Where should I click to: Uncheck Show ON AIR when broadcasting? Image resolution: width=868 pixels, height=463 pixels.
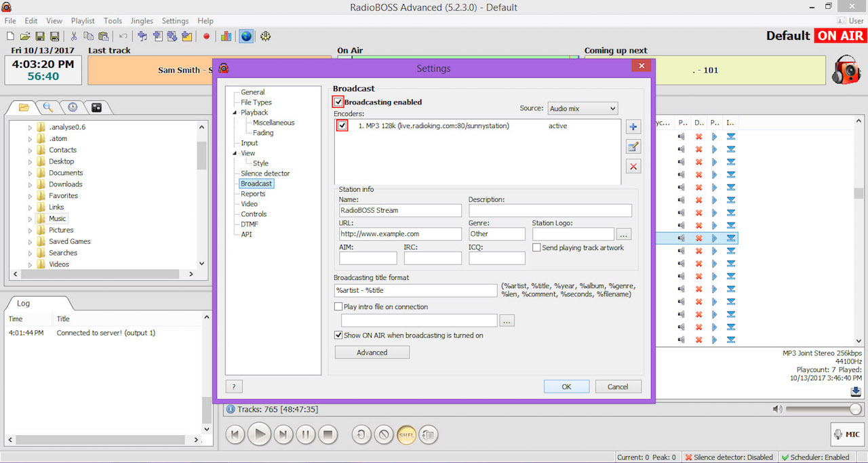tap(338, 335)
